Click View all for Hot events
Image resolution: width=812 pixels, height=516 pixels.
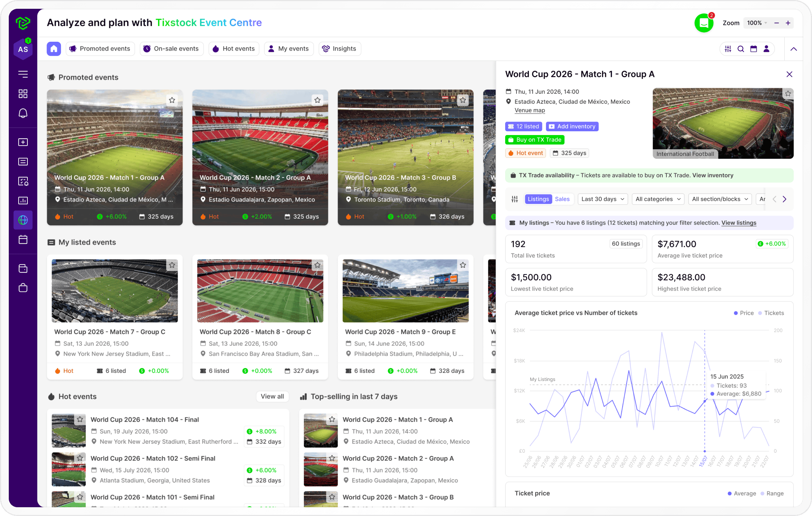point(272,396)
